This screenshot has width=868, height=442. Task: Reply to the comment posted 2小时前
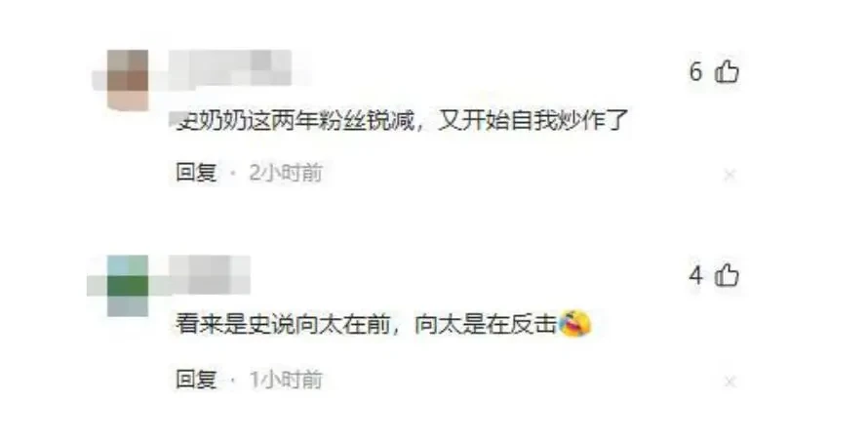(x=195, y=173)
